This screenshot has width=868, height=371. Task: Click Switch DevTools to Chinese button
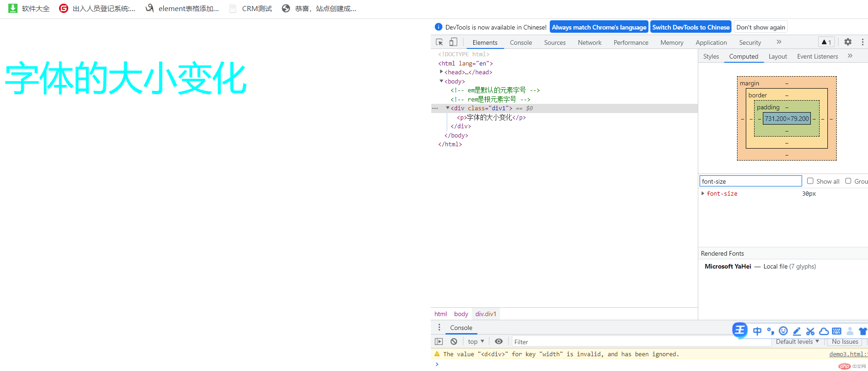coord(691,27)
